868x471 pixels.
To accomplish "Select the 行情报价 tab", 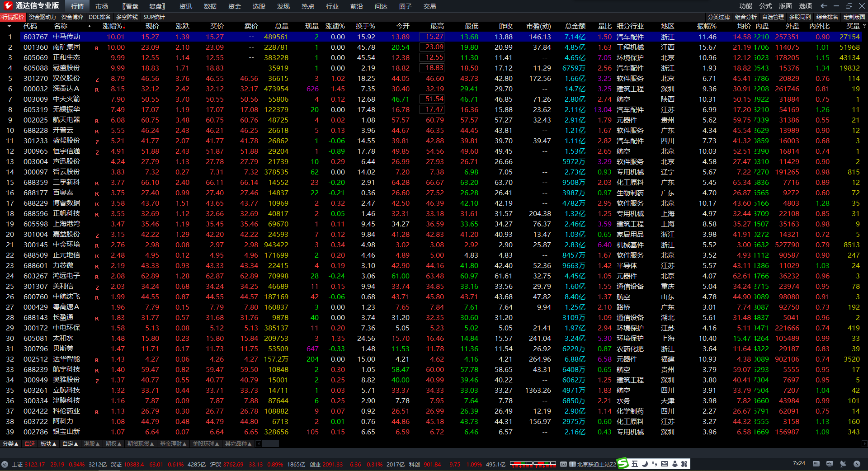I will point(13,17).
